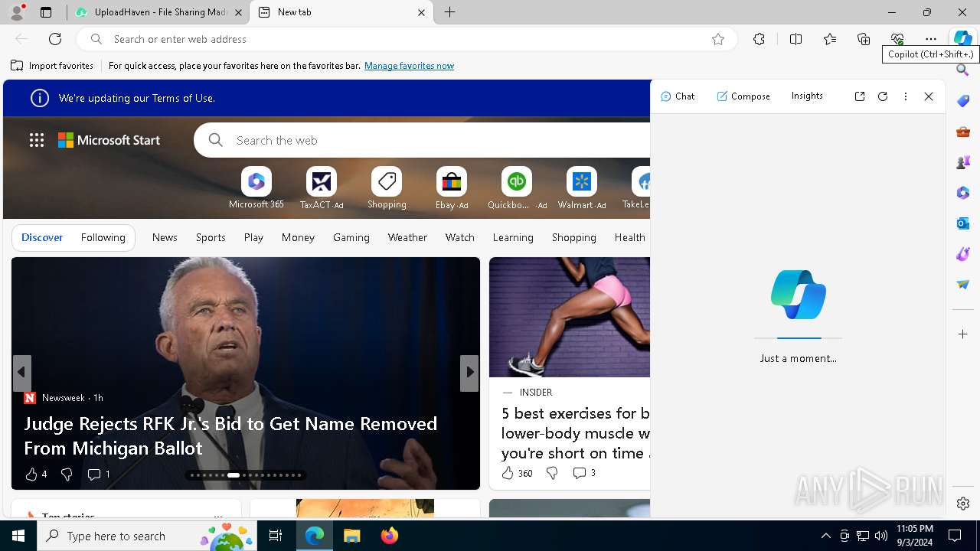Viewport: 980px width, 551px height.
Task: Show next carousel story
Action: 469,373
